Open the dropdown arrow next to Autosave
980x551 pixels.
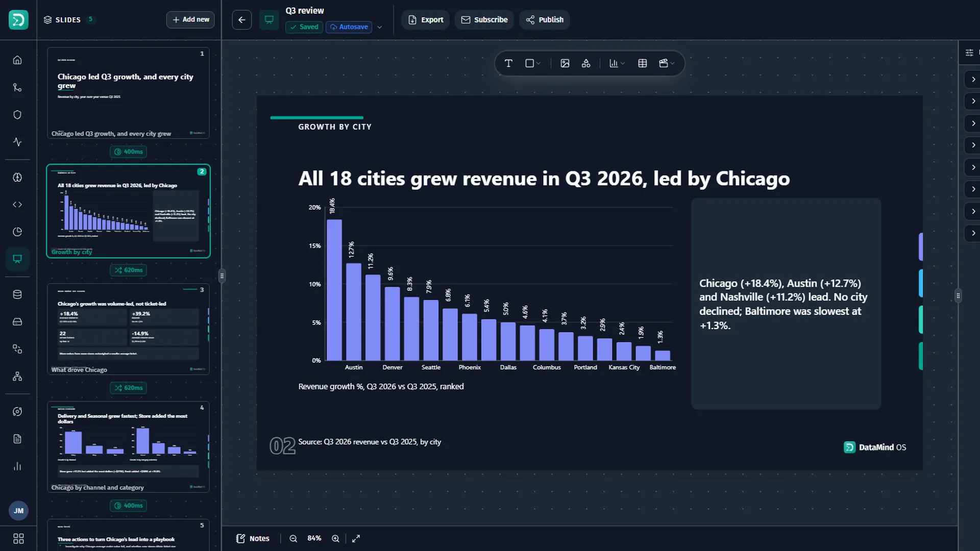tap(379, 27)
